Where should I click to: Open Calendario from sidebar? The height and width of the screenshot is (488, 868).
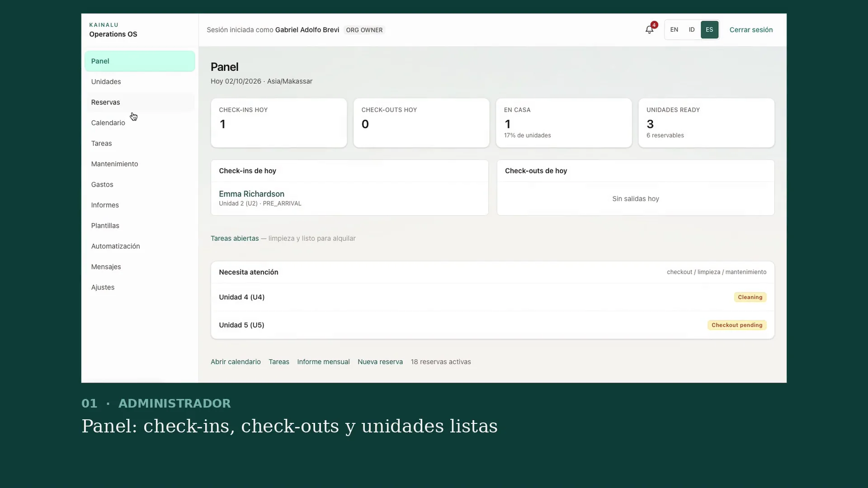click(x=140, y=123)
